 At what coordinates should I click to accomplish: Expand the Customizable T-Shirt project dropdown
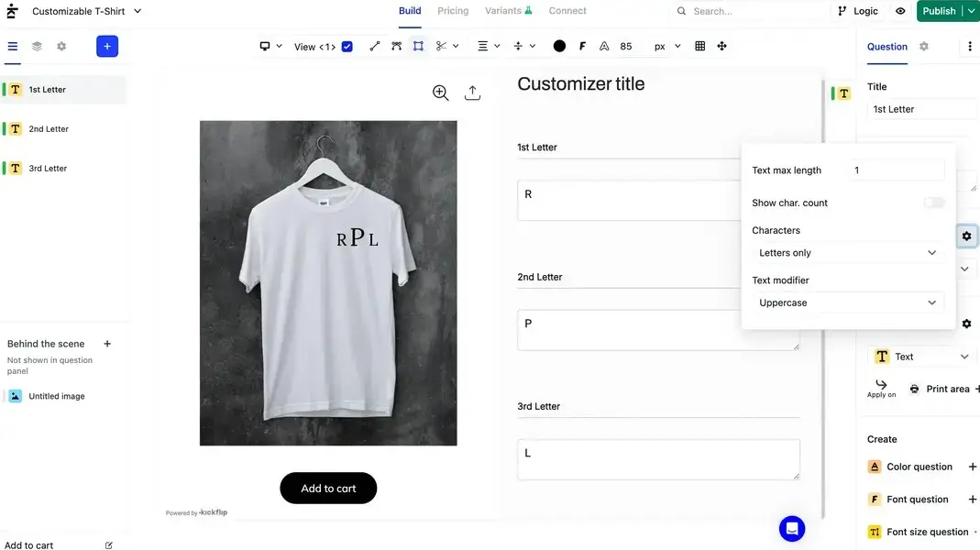click(138, 11)
